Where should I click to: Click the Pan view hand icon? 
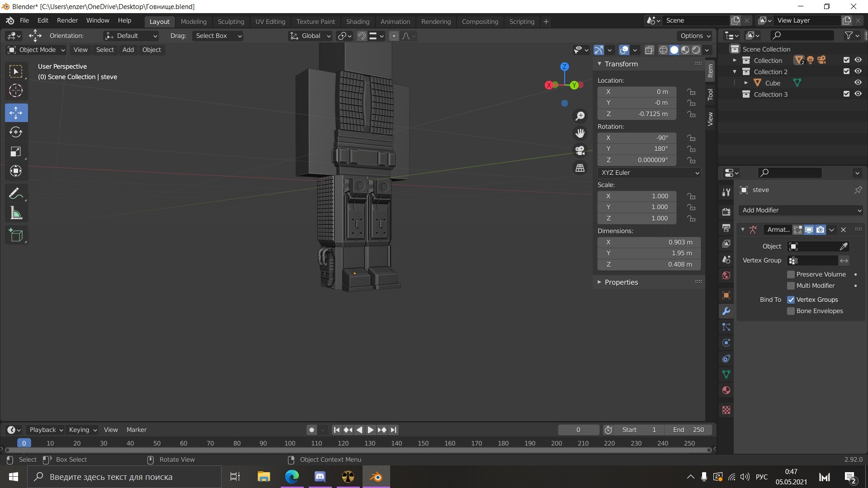click(580, 133)
